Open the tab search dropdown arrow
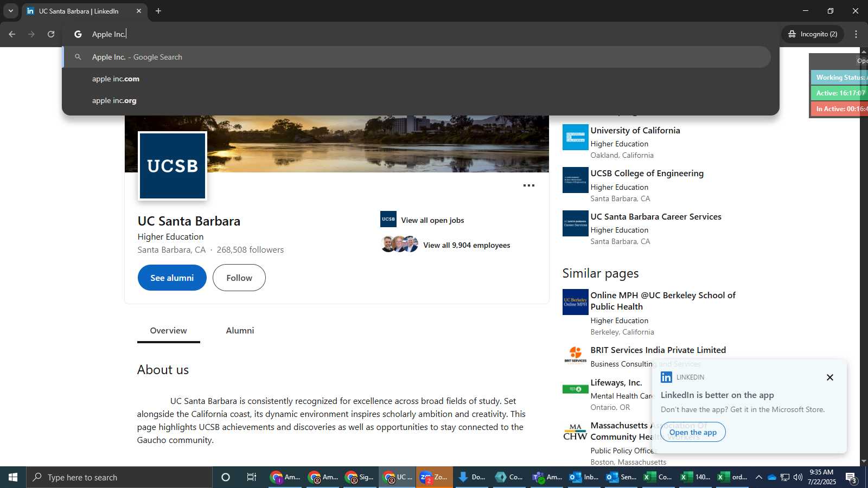 point(10,11)
